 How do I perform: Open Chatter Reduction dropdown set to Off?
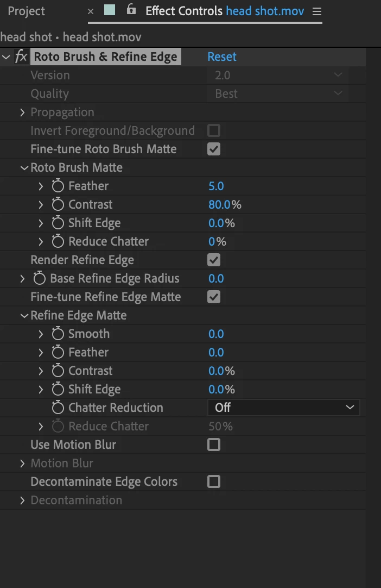(x=283, y=408)
